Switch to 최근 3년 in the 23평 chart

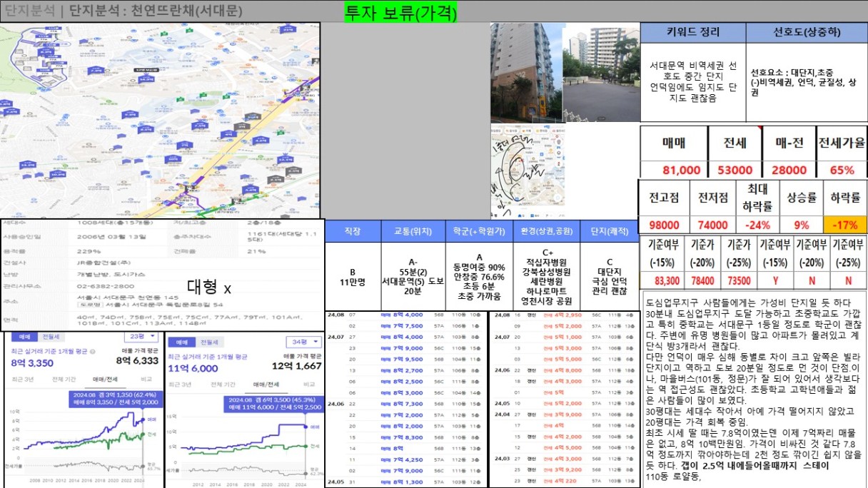(23, 380)
